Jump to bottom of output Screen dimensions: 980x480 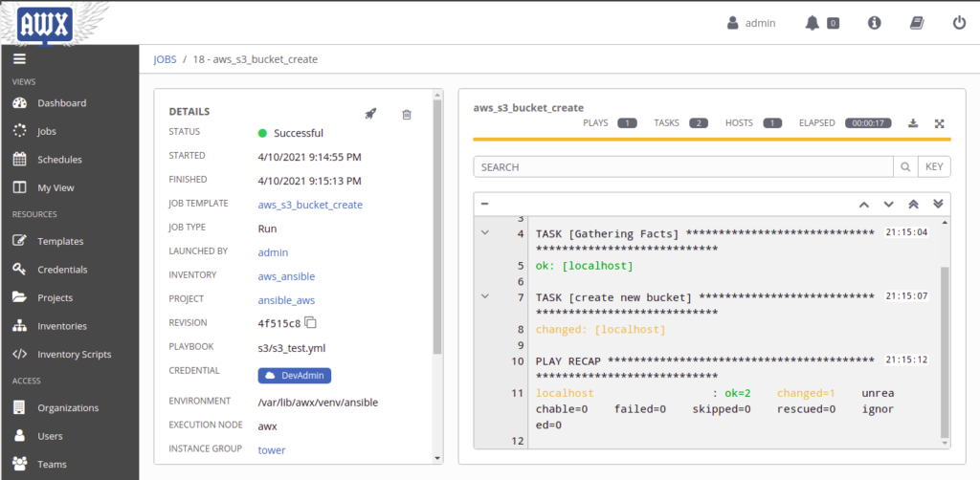(x=938, y=204)
